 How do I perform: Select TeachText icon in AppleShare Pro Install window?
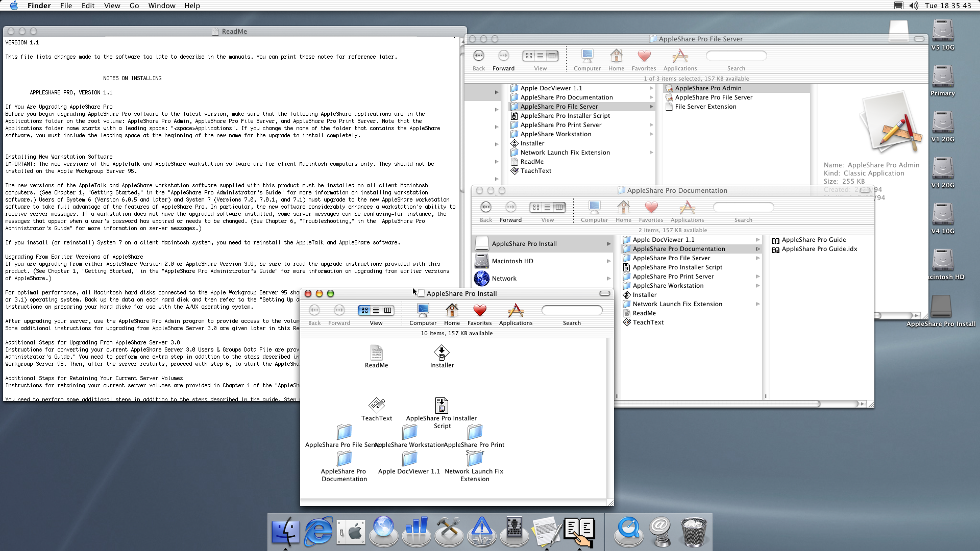point(377,406)
